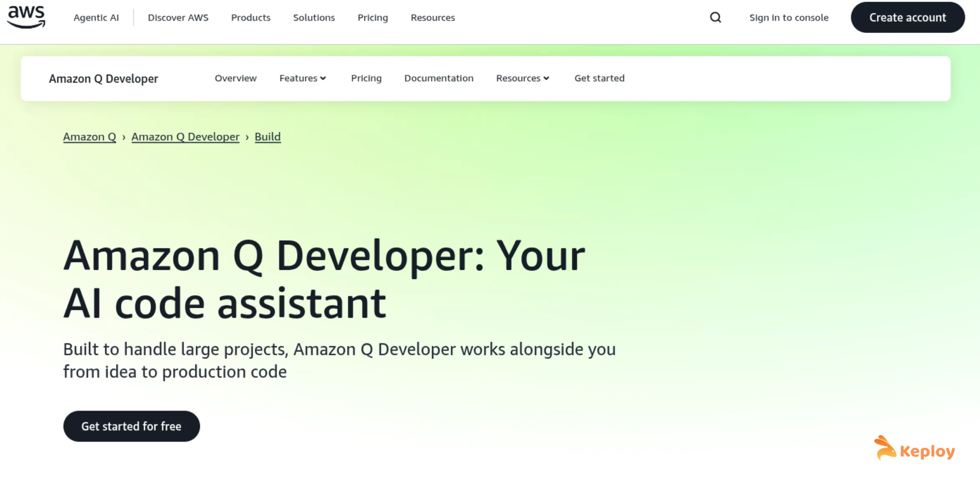Image resolution: width=980 pixels, height=493 pixels.
Task: Click the Create account button
Action: 907,18
